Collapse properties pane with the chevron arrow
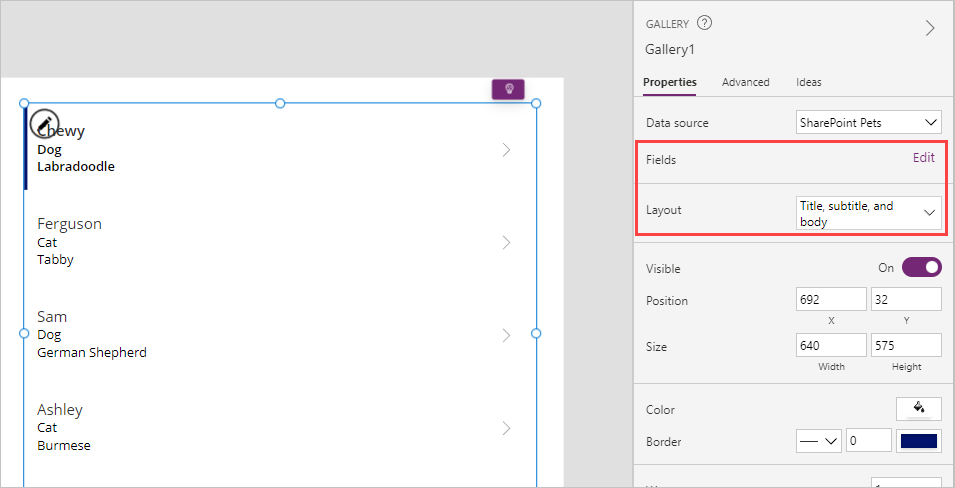 coord(929,28)
